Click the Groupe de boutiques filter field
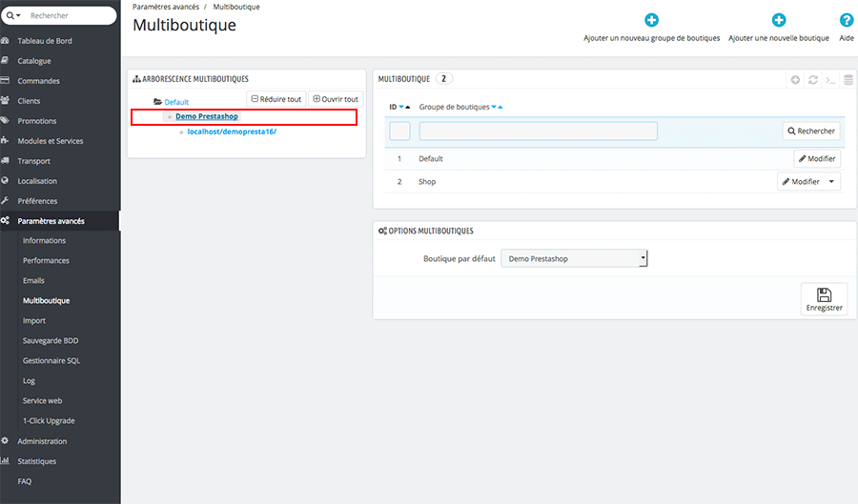This screenshot has width=858, height=504. pos(538,131)
